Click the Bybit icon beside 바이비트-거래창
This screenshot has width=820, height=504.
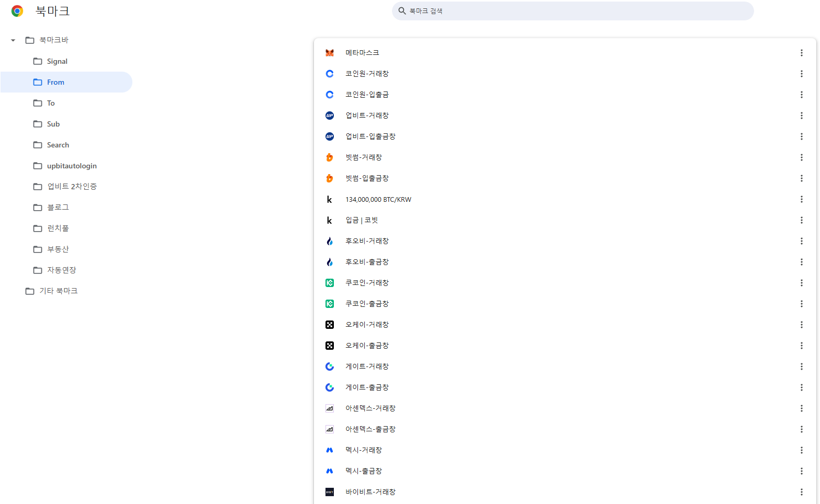click(x=330, y=492)
